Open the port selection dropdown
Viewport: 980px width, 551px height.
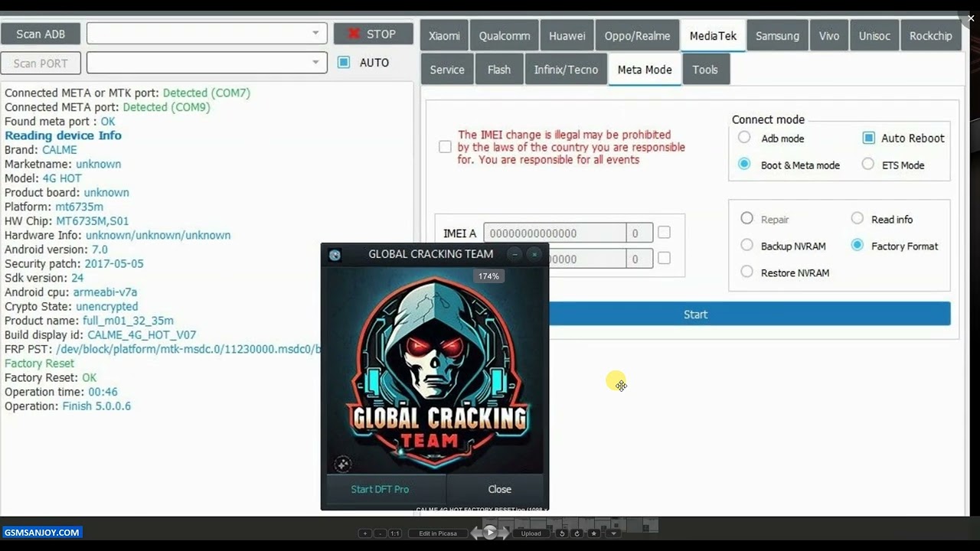click(x=207, y=63)
